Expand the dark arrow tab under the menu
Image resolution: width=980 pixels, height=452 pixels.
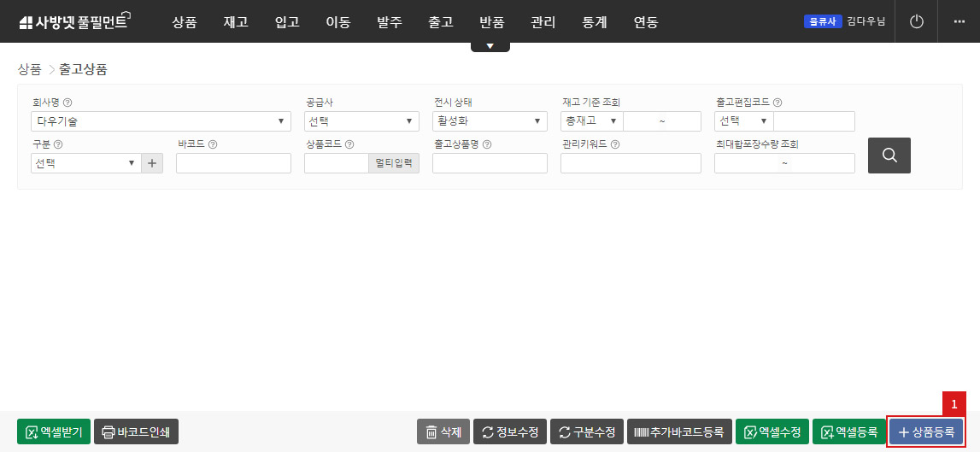pyautogui.click(x=490, y=46)
